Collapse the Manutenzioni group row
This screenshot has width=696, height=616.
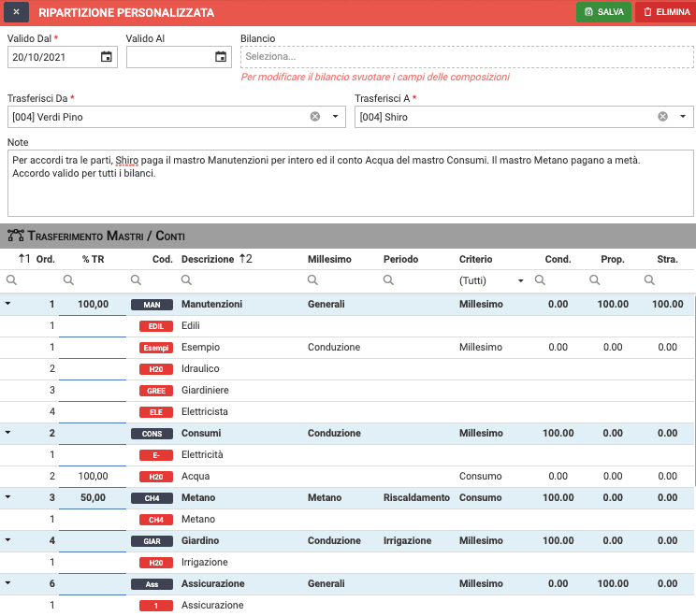(7, 304)
